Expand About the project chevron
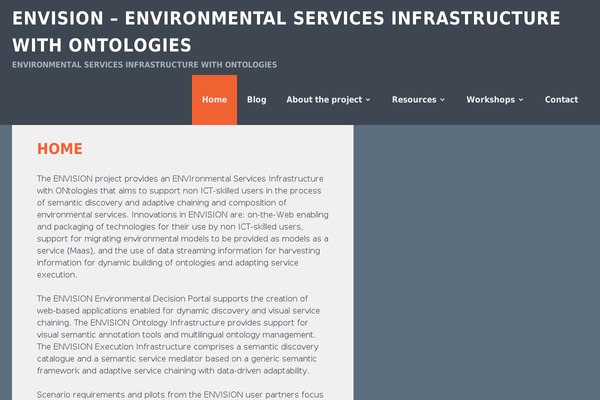Image resolution: width=600 pixels, height=400 pixels. click(x=368, y=100)
